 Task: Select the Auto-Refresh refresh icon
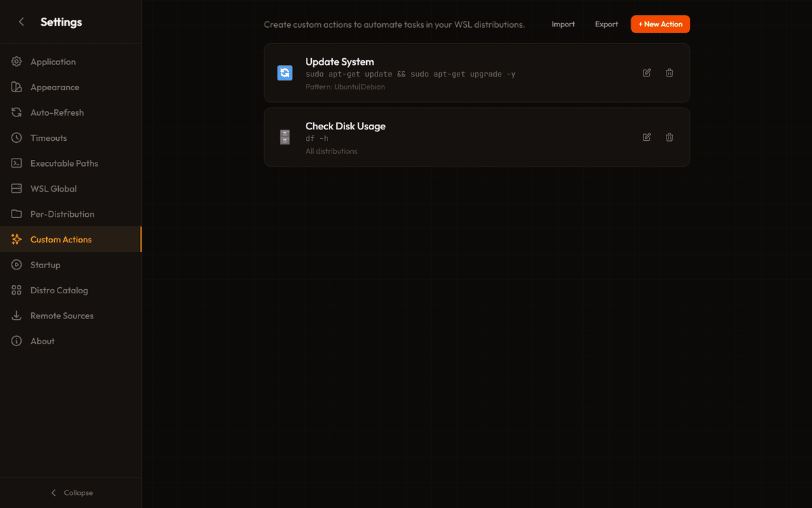[x=16, y=112]
